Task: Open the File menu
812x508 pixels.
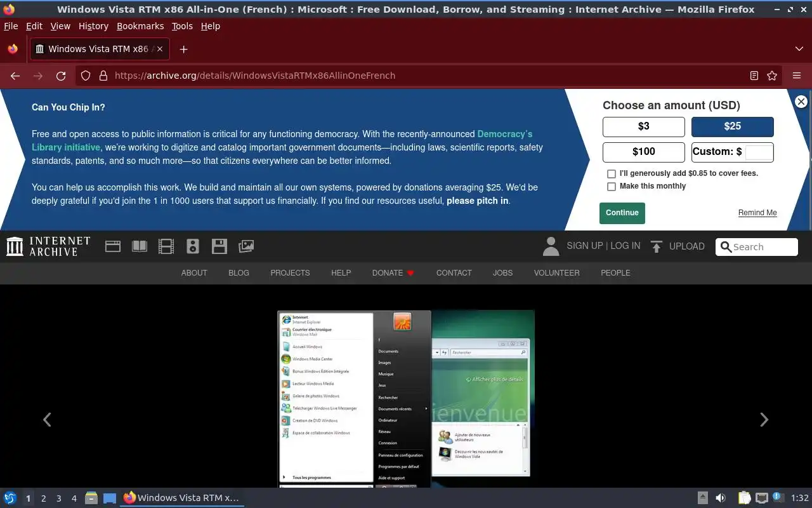Action: coord(11,26)
